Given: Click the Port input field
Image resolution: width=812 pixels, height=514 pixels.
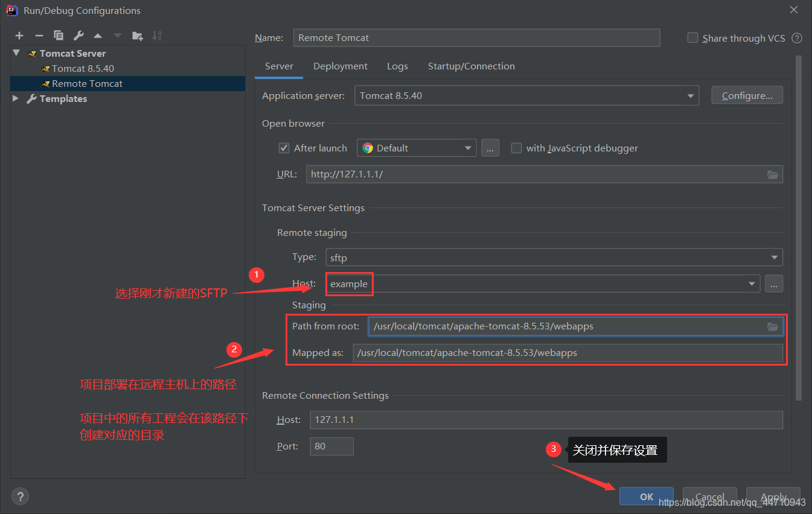Looking at the screenshot, I should (x=331, y=446).
